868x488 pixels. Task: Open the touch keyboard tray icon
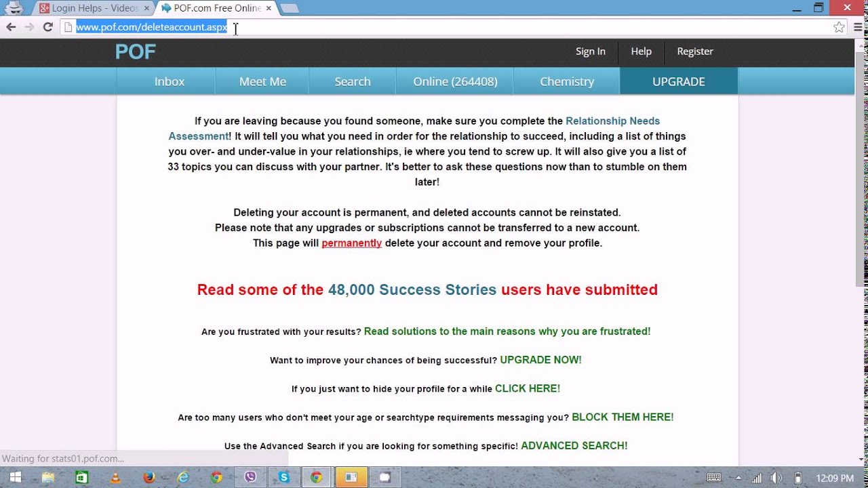tap(714, 477)
